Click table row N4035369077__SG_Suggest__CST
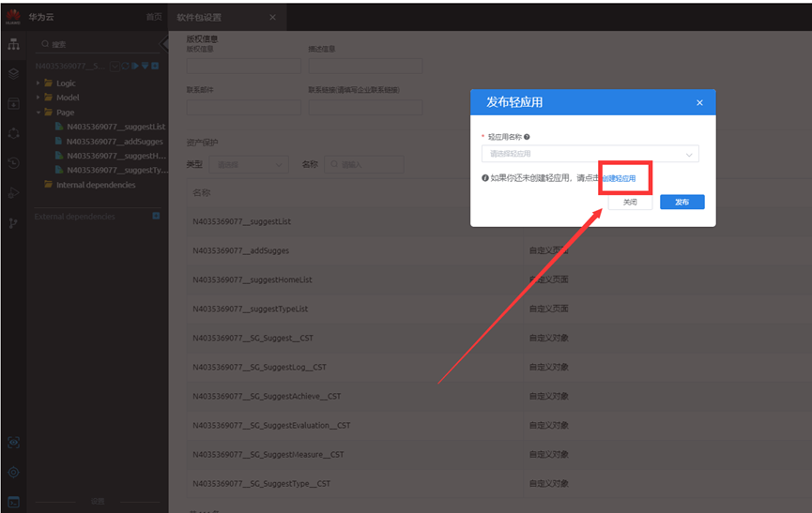 click(499, 338)
